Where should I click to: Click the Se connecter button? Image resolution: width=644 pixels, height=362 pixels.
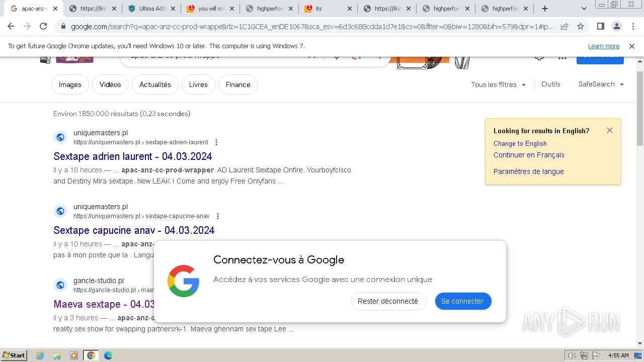pos(462,301)
